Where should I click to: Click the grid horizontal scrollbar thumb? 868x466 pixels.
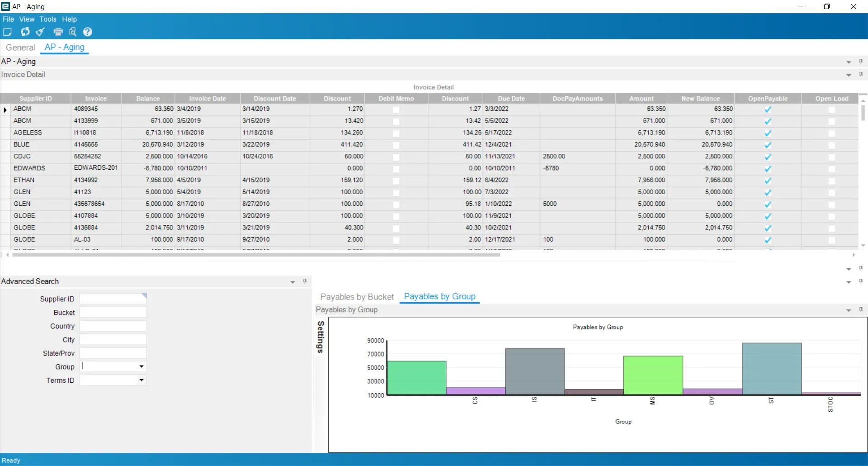(256, 255)
